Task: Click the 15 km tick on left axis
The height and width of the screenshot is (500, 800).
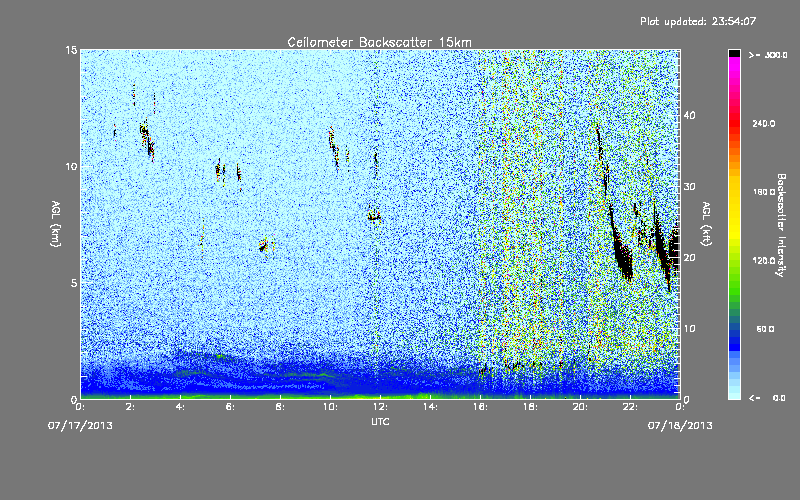Action: pyautogui.click(x=71, y=50)
